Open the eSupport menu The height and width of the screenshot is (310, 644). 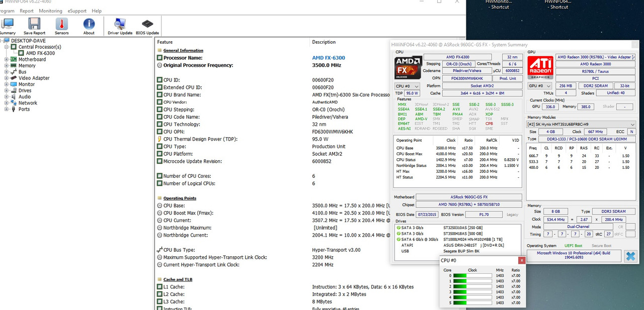[x=77, y=11]
